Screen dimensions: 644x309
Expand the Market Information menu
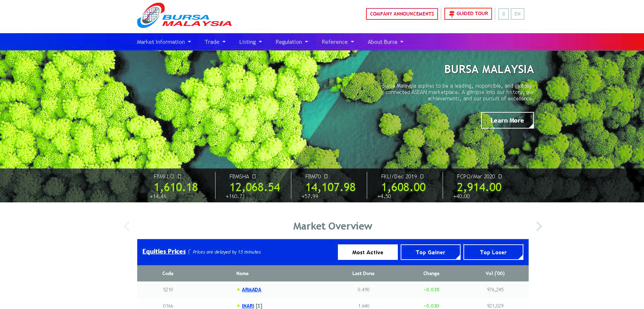164,42
